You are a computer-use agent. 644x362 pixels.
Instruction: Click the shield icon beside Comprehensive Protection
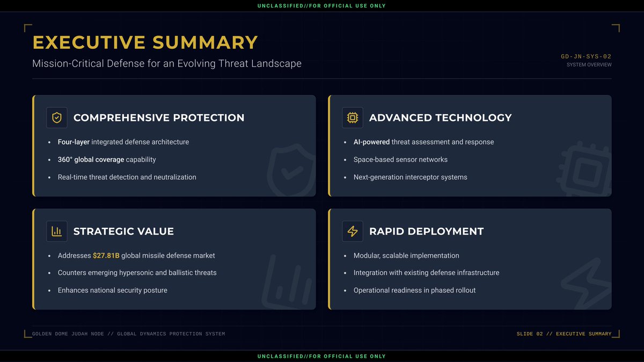(57, 117)
